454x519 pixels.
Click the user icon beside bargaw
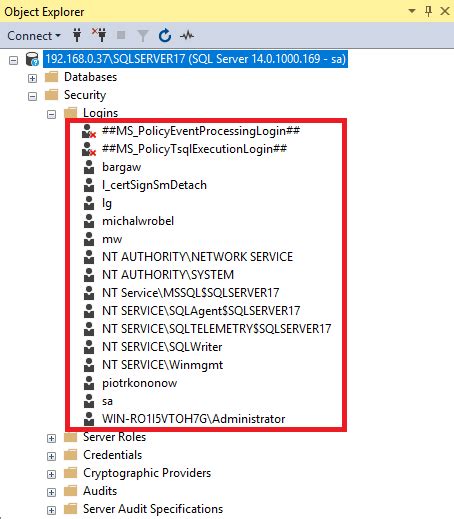click(x=89, y=167)
